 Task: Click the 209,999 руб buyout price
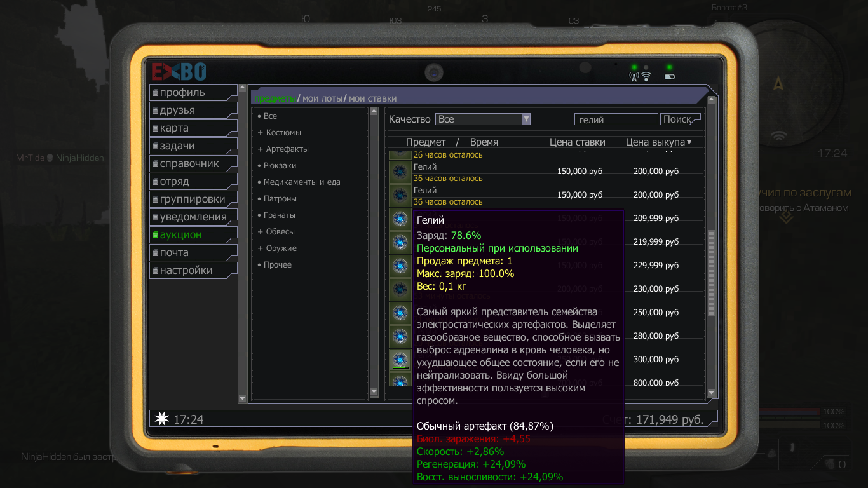click(656, 219)
